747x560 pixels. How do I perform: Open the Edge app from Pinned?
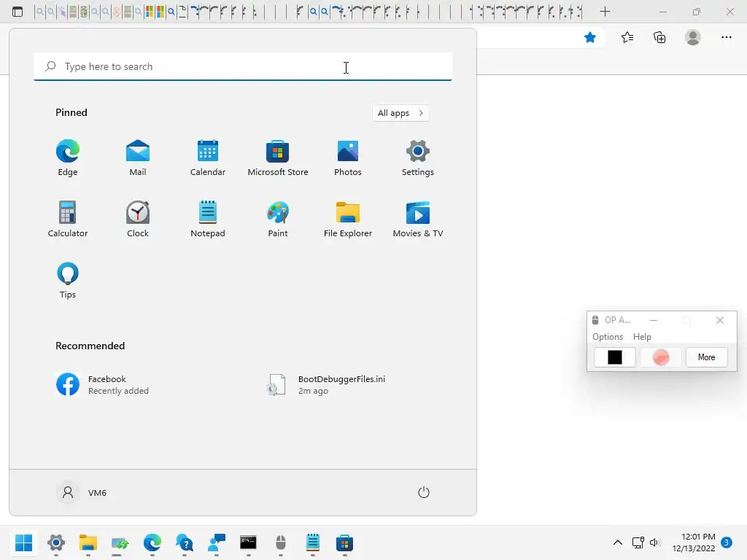(68, 158)
